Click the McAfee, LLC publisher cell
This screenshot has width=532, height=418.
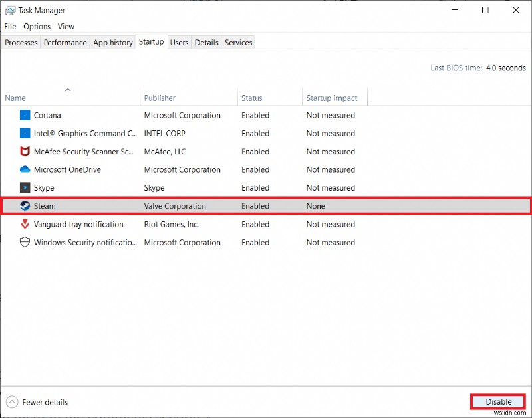(164, 152)
